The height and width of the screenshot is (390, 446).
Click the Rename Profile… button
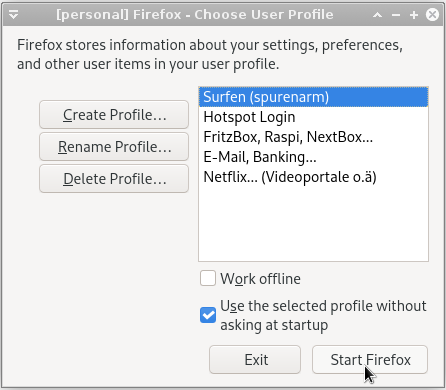coord(114,147)
